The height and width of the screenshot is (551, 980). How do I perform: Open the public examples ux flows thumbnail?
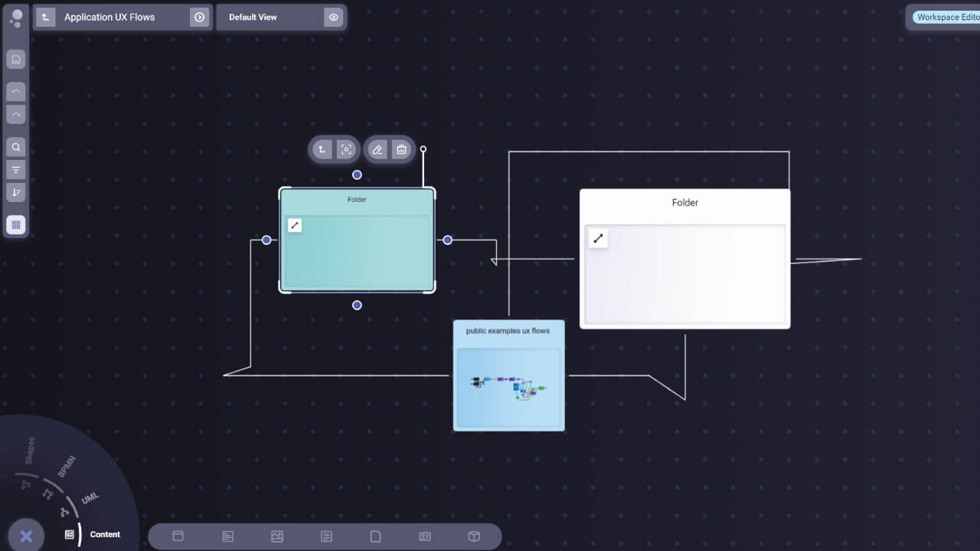click(509, 388)
